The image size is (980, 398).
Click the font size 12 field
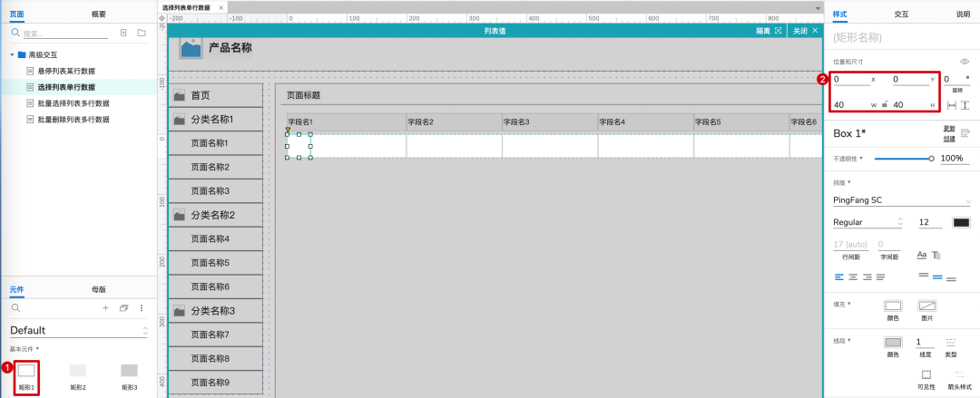pyautogui.click(x=930, y=222)
